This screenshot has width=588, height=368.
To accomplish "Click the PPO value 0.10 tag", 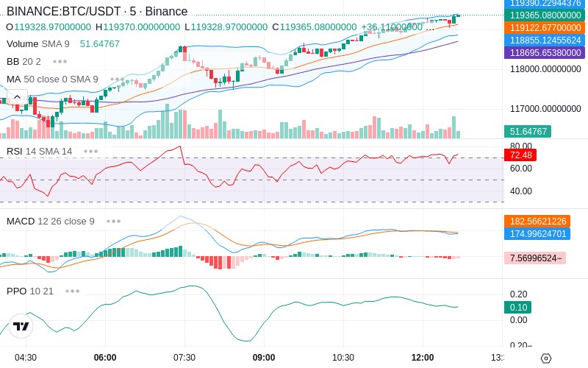I will point(518,307).
